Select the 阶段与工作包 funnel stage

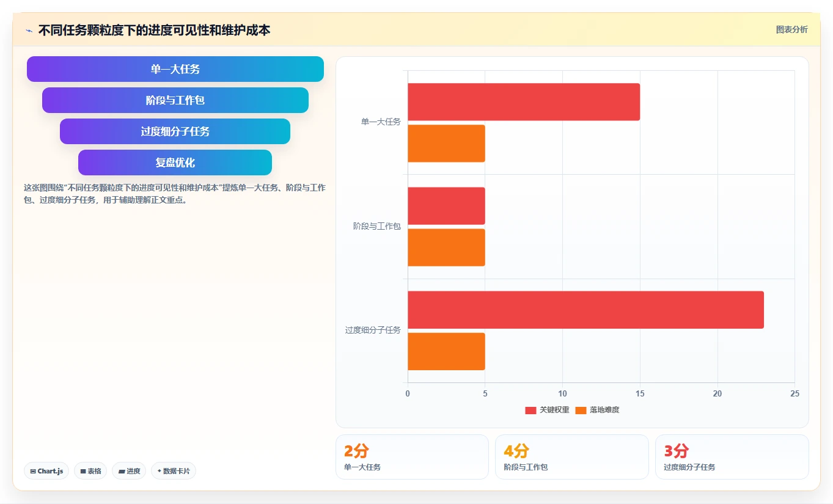pos(175,100)
